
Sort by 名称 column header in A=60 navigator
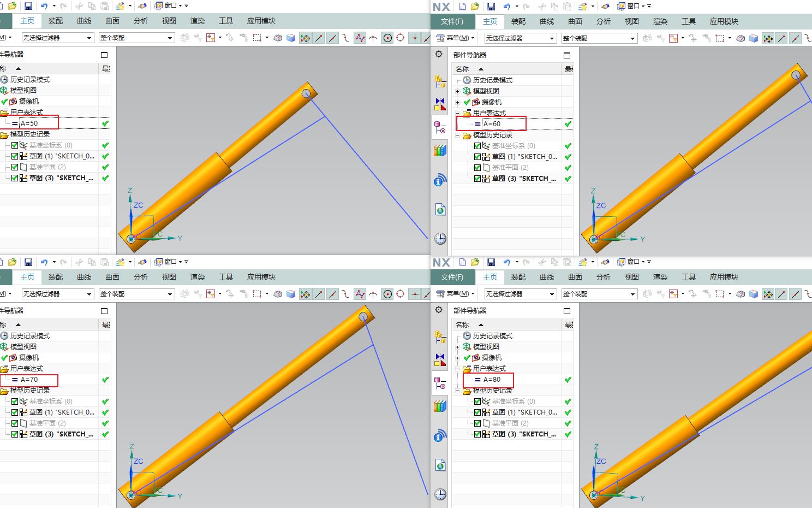point(507,69)
